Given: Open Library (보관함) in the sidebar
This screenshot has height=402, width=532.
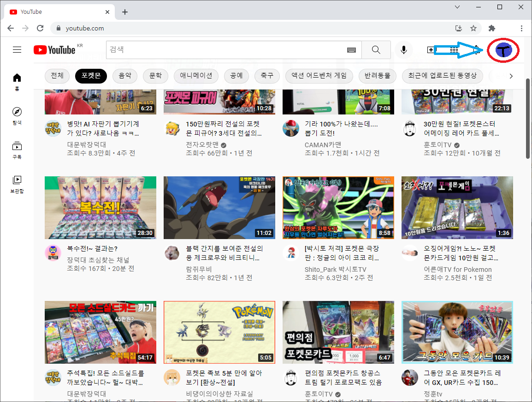Looking at the screenshot, I should pos(17,184).
